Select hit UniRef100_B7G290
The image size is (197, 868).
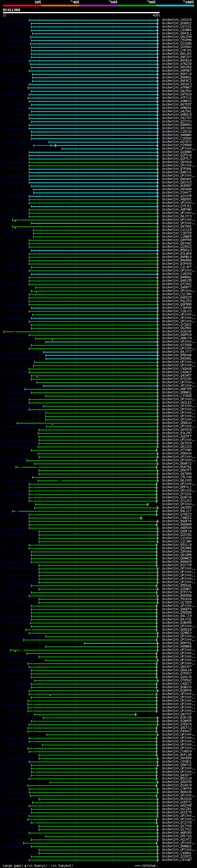tap(177, 379)
